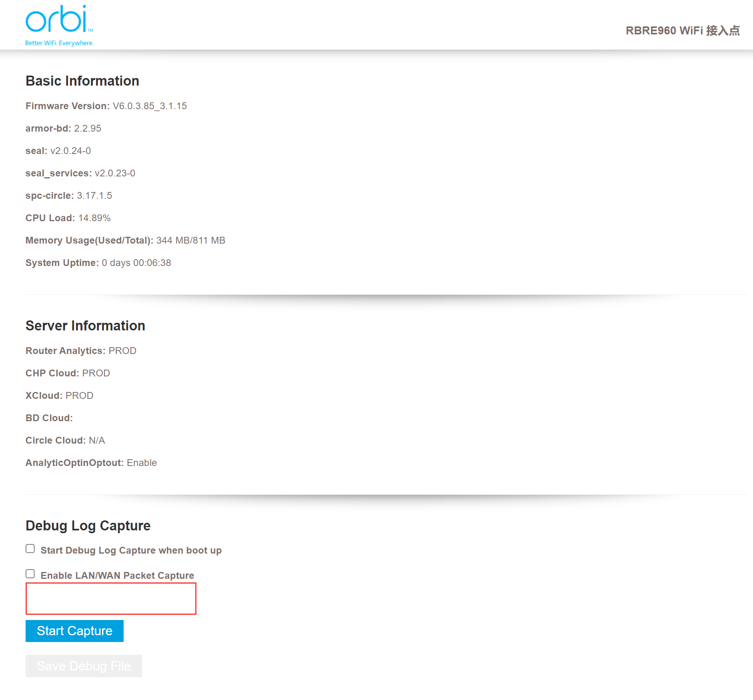Click the CPU Load percentage value
753x700 pixels.
pyautogui.click(x=94, y=218)
